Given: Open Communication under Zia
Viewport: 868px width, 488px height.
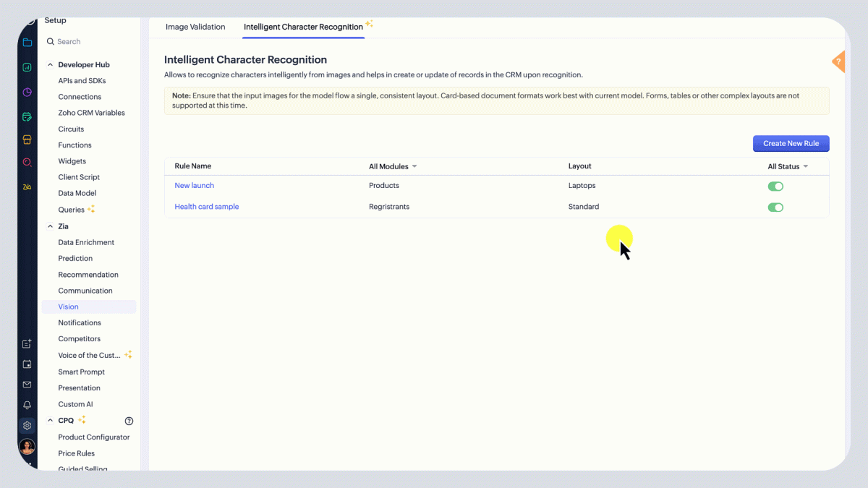Looking at the screenshot, I should (x=85, y=291).
